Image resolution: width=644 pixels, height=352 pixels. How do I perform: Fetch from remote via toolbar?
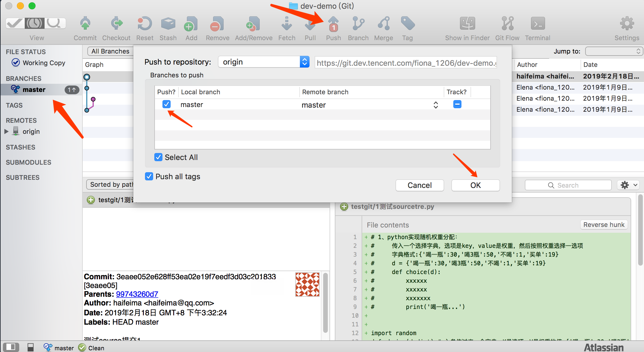(287, 29)
